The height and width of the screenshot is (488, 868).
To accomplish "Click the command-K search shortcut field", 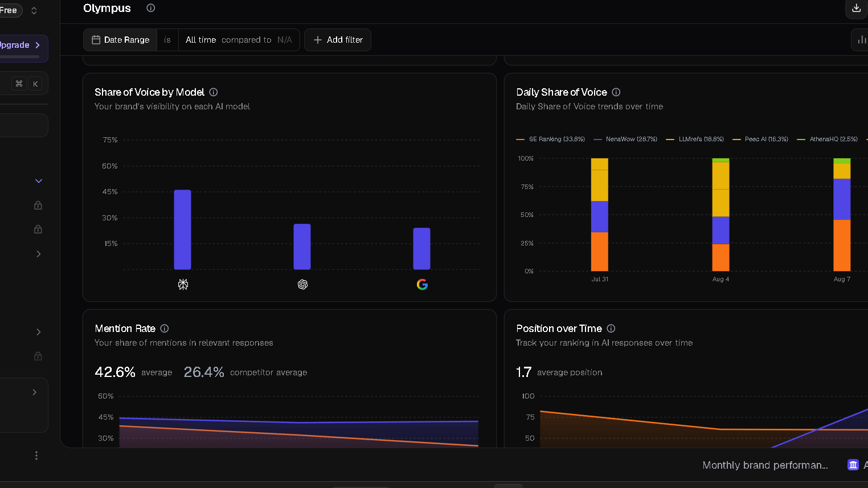I will click(x=23, y=84).
